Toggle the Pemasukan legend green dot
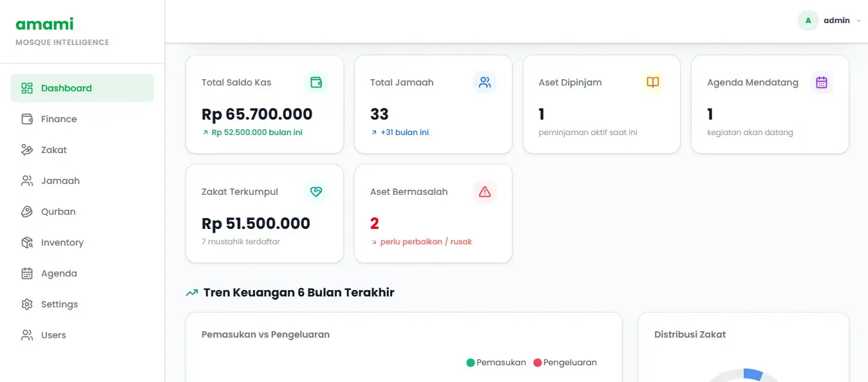The width and height of the screenshot is (868, 382). point(470,363)
